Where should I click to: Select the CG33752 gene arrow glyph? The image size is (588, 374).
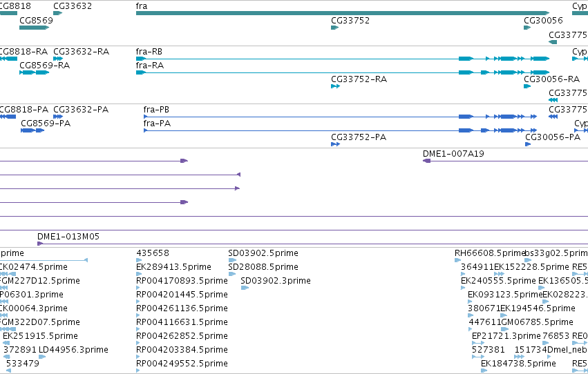click(x=334, y=28)
